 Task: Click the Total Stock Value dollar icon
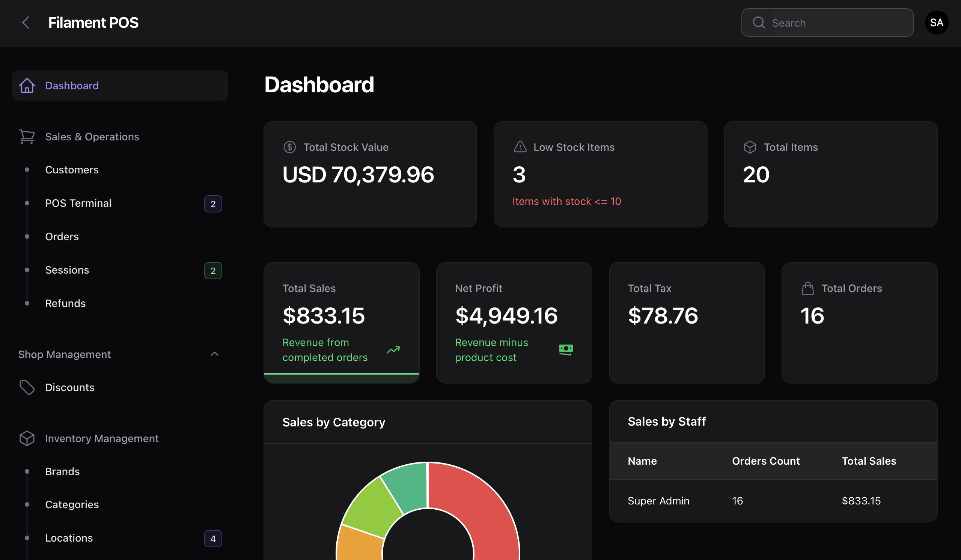290,147
